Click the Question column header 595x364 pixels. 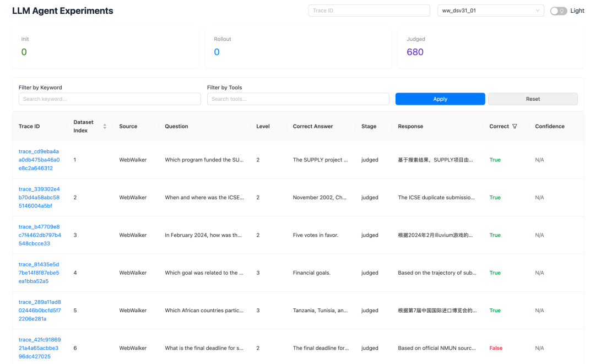click(176, 126)
